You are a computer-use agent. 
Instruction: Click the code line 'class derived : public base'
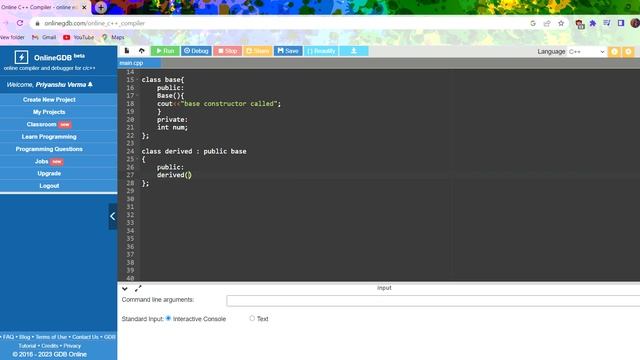194,151
